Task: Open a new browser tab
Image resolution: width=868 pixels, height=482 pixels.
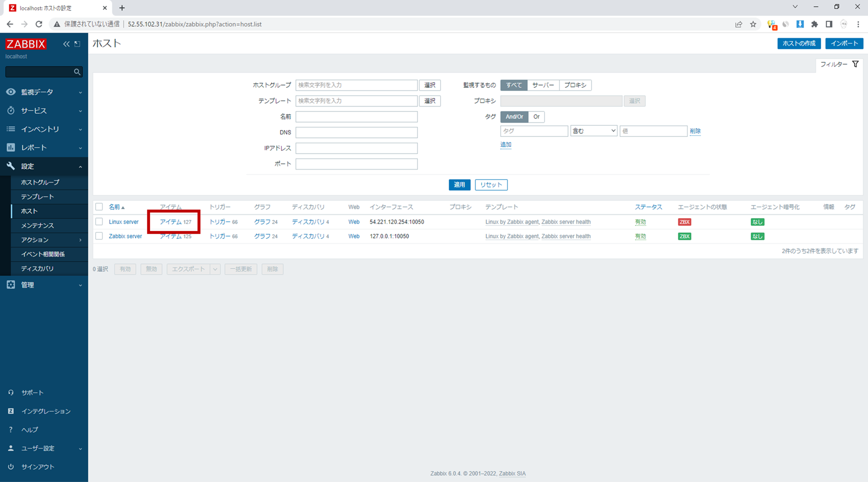Action: click(x=122, y=8)
